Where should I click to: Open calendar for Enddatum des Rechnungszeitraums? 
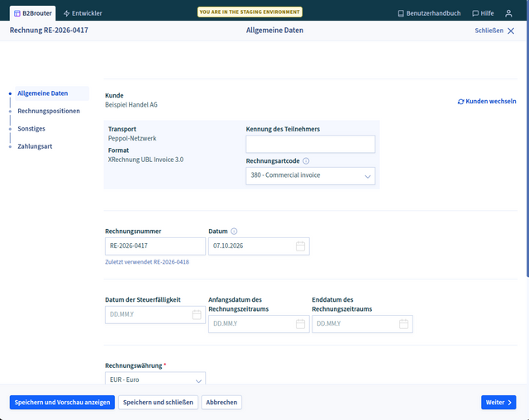404,324
